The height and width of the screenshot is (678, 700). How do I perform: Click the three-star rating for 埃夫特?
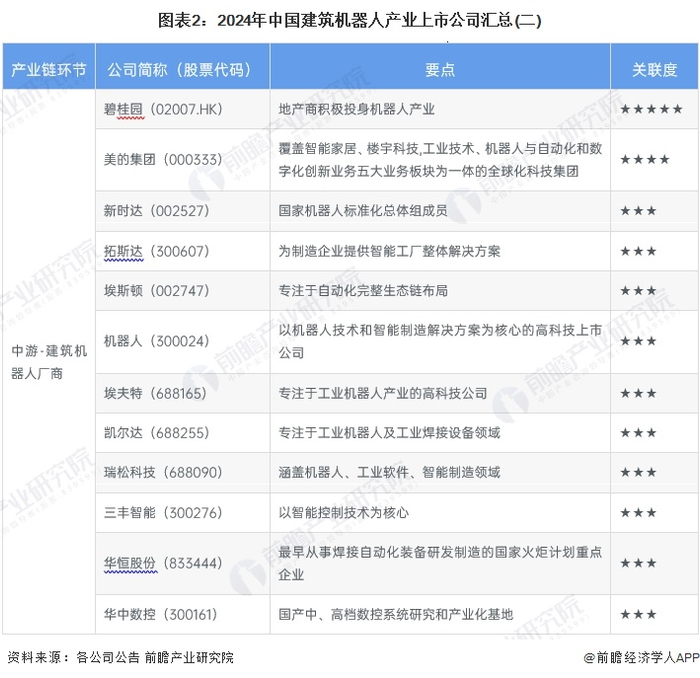tap(638, 393)
